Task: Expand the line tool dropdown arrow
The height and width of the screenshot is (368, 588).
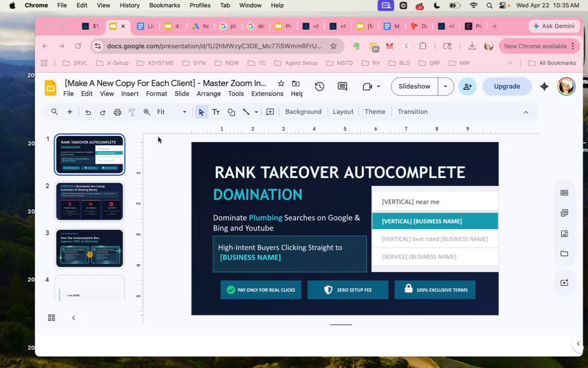Action: click(x=256, y=112)
